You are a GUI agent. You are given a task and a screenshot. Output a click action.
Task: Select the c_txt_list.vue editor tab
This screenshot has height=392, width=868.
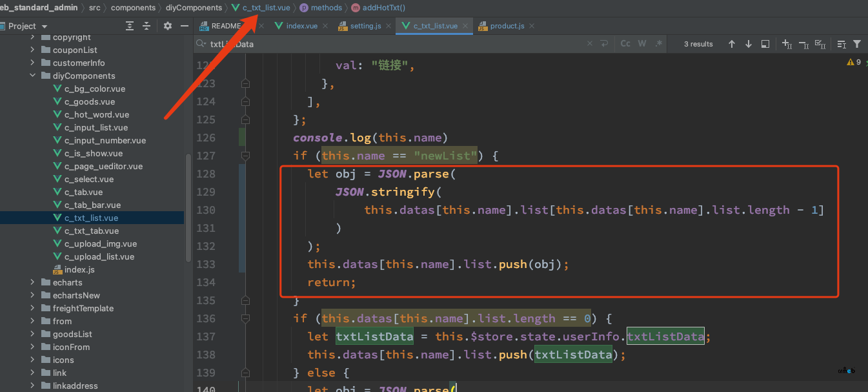pyautogui.click(x=434, y=26)
